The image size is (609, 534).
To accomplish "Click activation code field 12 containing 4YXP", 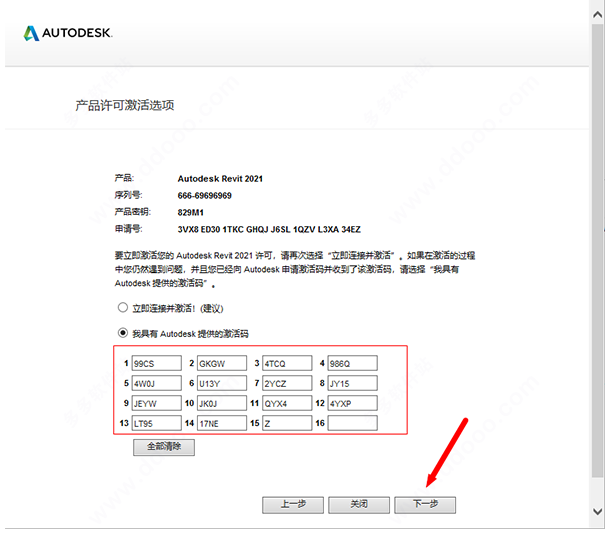I will pos(352,403).
